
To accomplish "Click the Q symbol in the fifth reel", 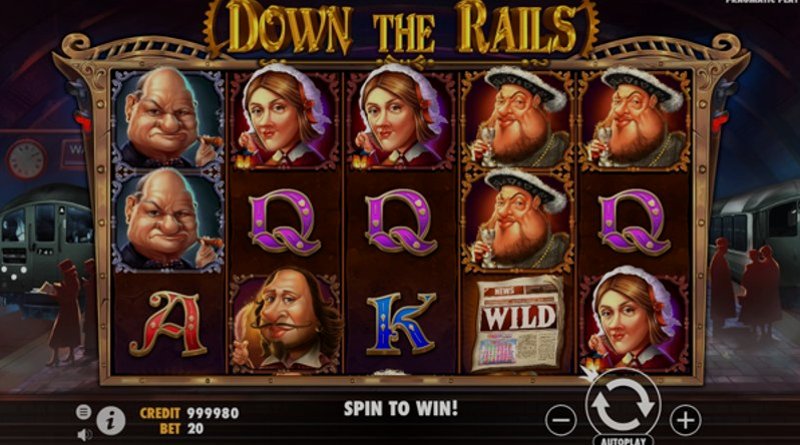I will coord(634,221).
